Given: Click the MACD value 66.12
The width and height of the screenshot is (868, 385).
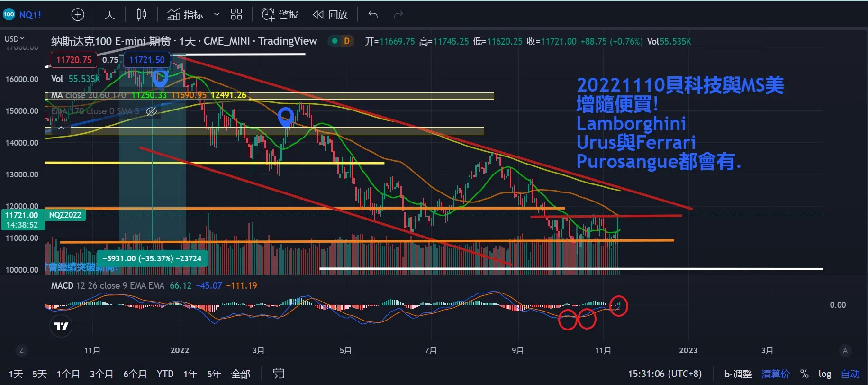Looking at the screenshot, I should click(181, 286).
